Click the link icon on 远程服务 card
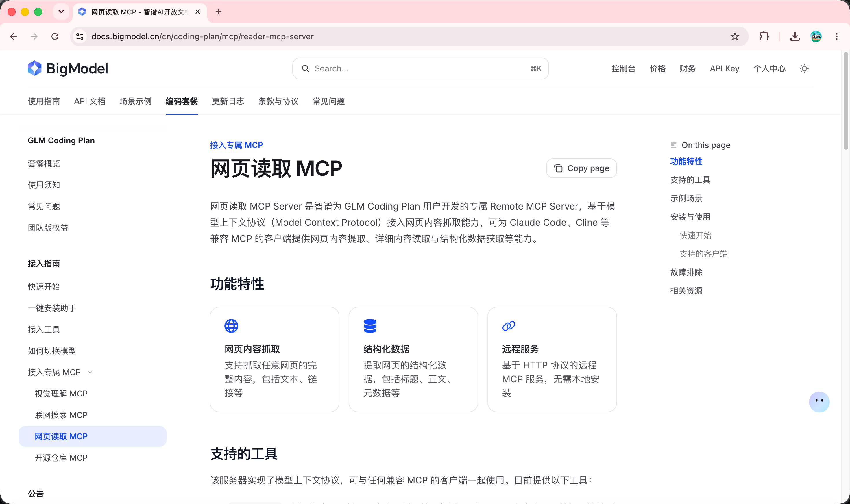 pyautogui.click(x=509, y=326)
